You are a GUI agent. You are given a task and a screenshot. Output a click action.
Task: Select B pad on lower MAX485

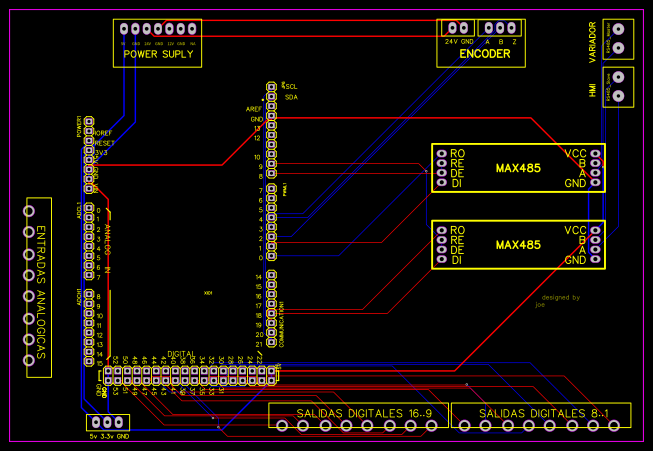[x=596, y=240]
